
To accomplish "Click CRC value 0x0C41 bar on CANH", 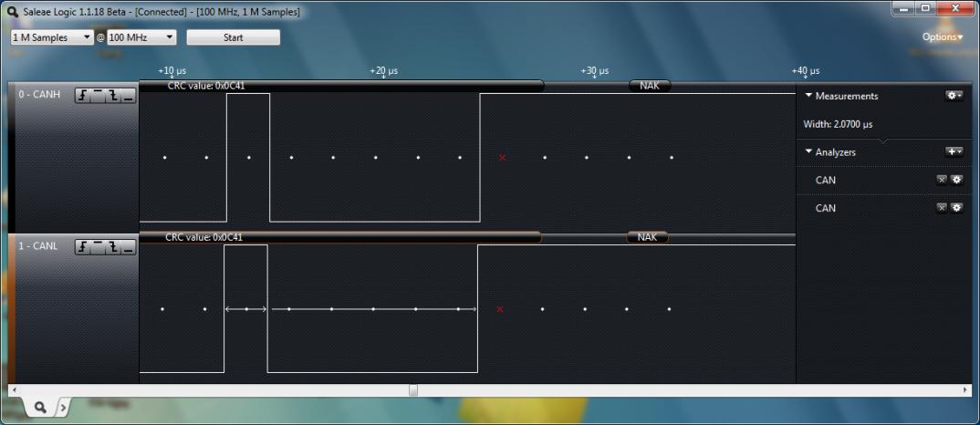I will (341, 87).
